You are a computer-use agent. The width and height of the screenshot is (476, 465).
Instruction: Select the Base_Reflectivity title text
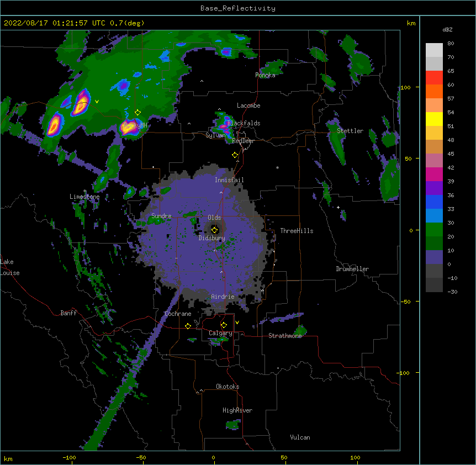coord(238,8)
